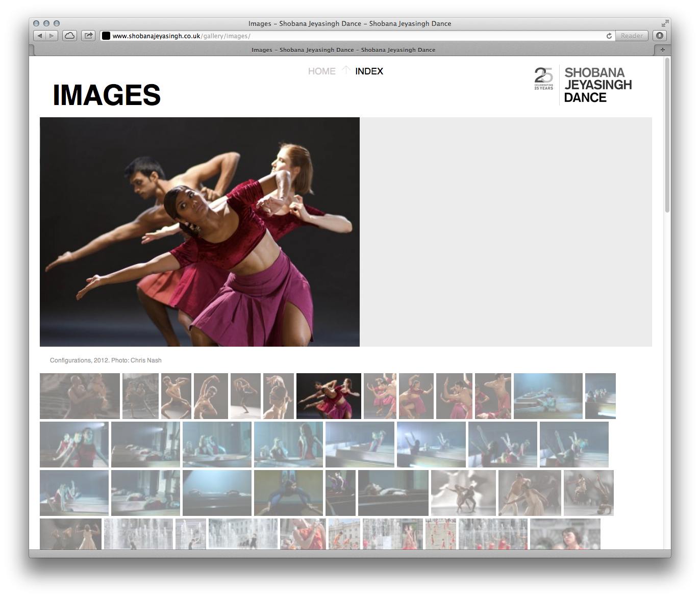Open a new tab with the plus button

[x=662, y=49]
